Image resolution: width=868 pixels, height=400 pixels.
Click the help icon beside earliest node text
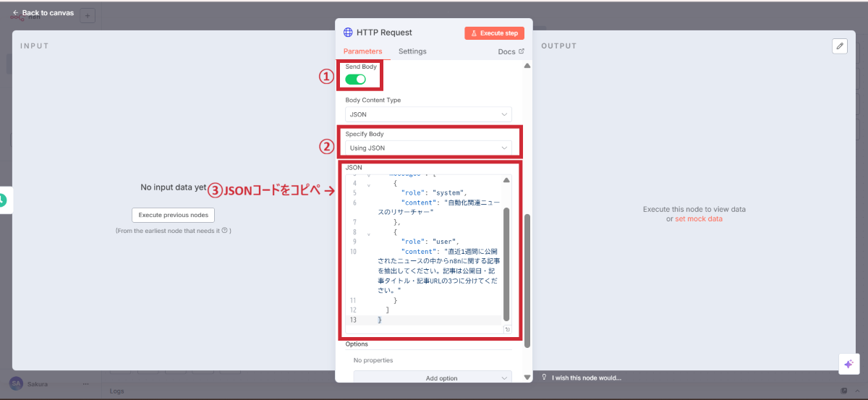click(x=224, y=231)
